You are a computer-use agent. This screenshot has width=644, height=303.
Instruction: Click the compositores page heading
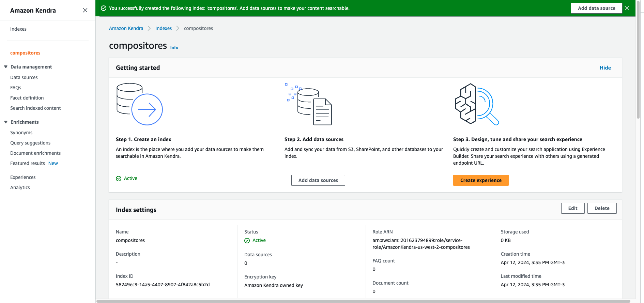tap(138, 46)
